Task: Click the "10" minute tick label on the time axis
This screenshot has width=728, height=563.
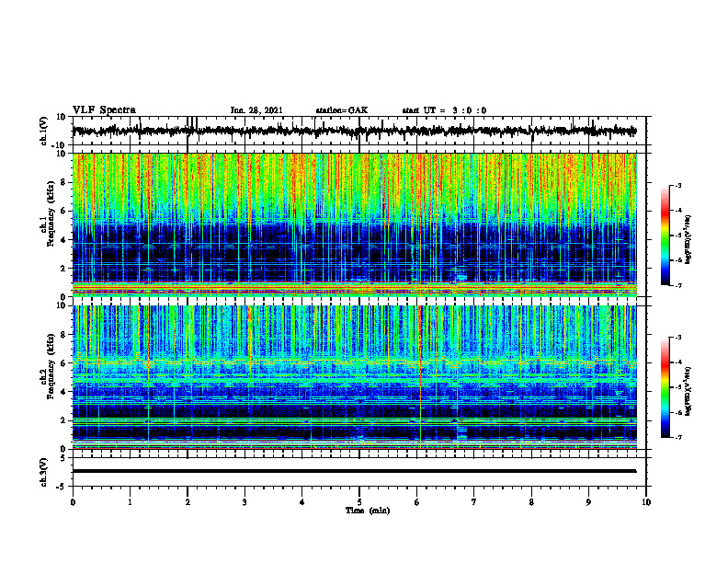Action: pyautogui.click(x=646, y=502)
